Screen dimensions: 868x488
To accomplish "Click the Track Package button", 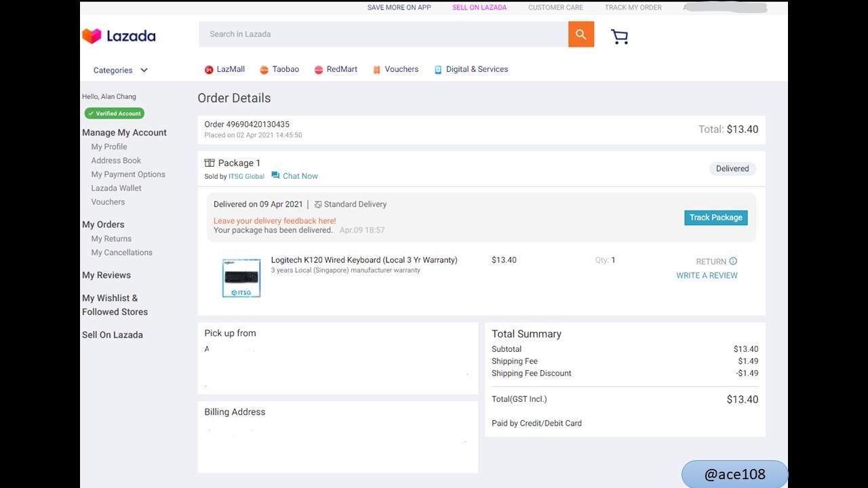I will 716,218.
